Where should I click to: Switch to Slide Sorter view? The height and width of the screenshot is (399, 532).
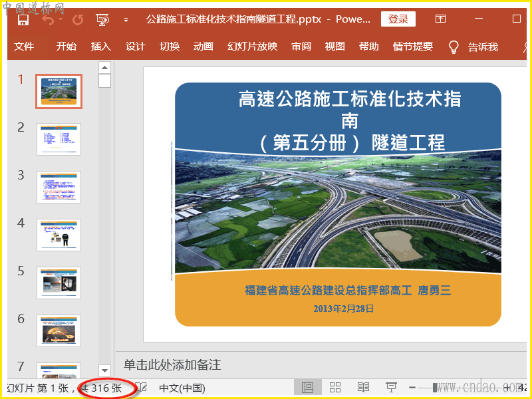point(335,388)
